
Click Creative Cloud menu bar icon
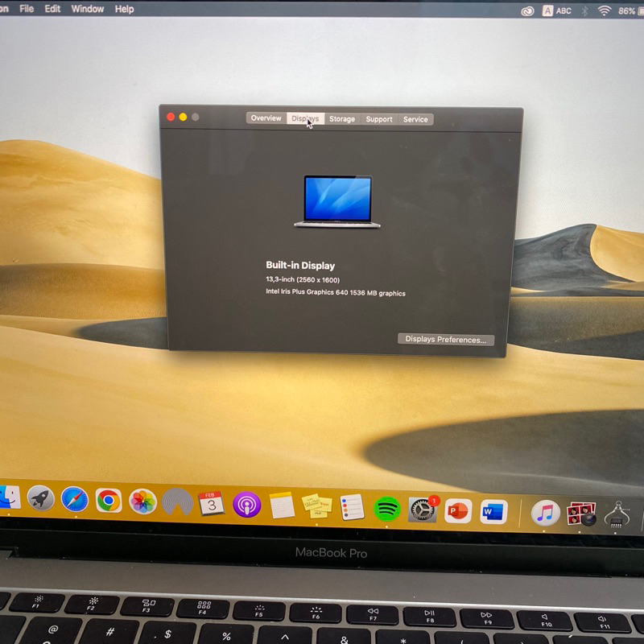click(x=527, y=11)
